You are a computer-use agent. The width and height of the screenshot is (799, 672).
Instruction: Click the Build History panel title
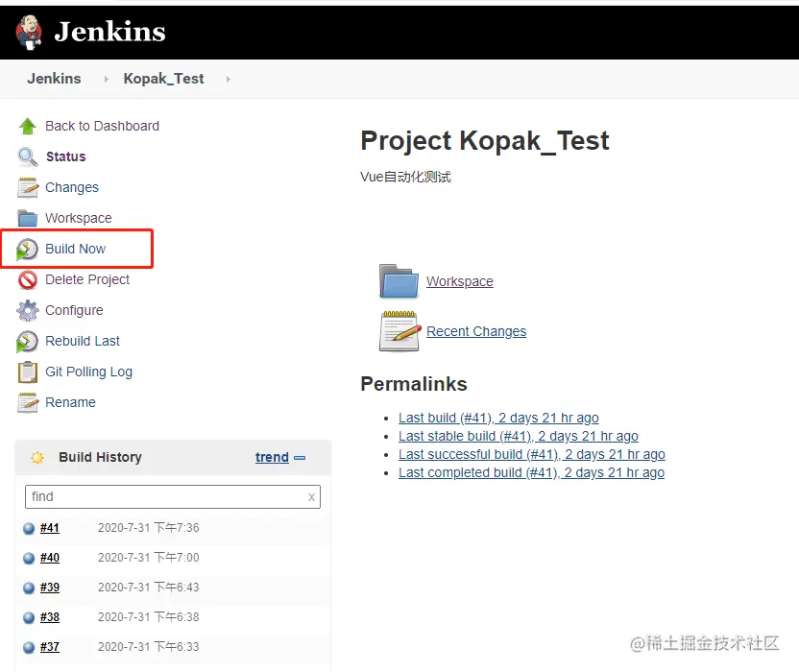[101, 457]
